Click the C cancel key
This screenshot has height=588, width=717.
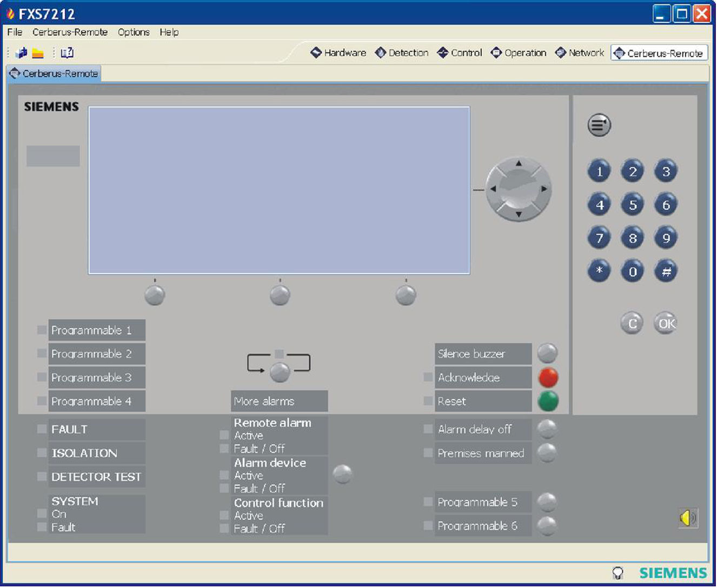[632, 323]
